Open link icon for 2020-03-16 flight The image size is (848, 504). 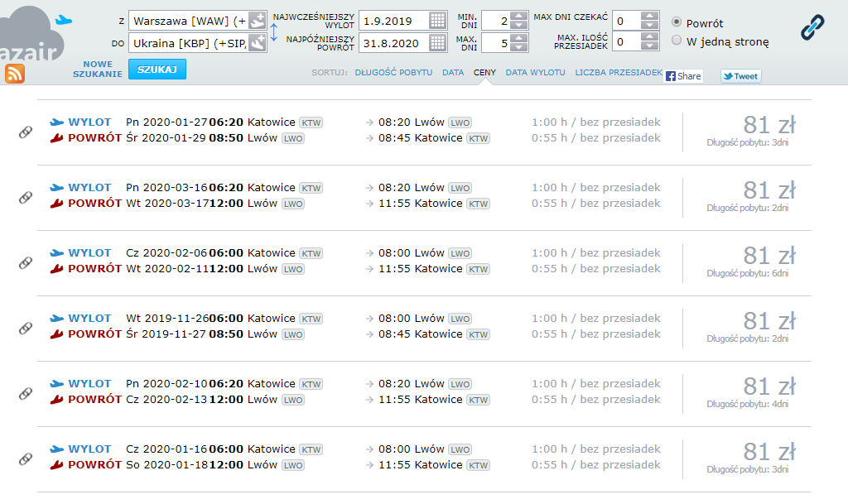pyautogui.click(x=26, y=197)
